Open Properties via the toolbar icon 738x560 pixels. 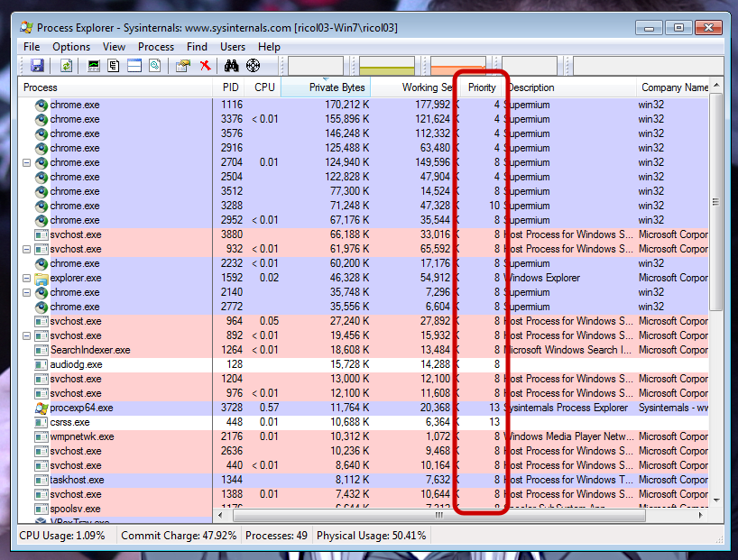tap(183, 66)
